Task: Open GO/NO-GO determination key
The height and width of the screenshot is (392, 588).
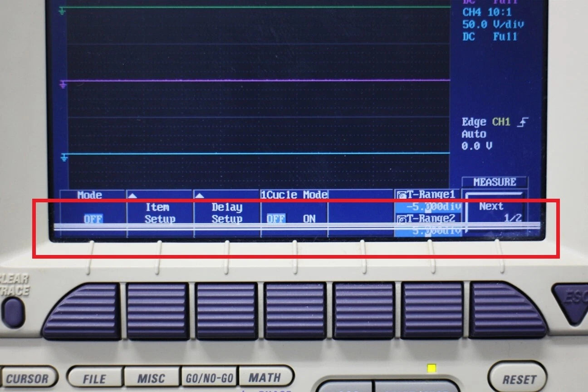Action: [x=209, y=378]
